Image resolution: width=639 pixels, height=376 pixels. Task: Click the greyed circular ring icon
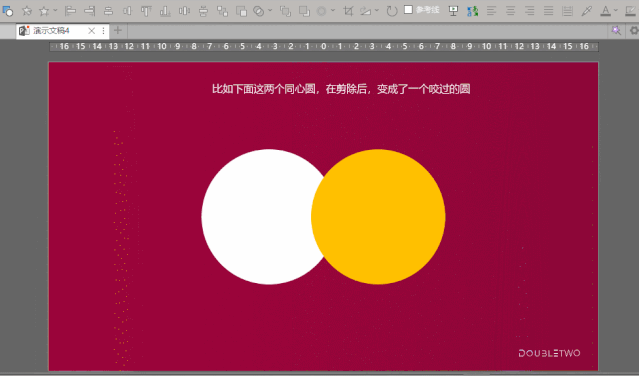322,11
